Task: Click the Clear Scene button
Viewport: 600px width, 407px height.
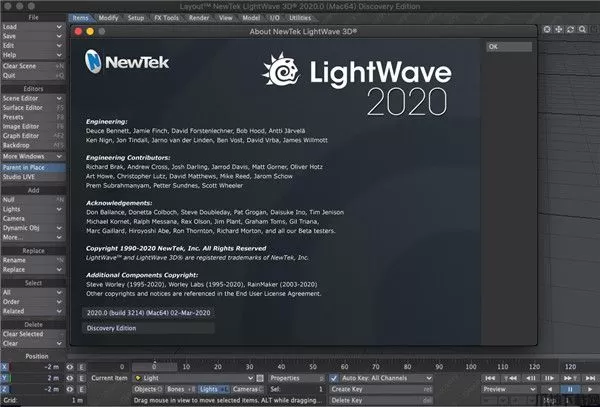Action: tap(33, 66)
